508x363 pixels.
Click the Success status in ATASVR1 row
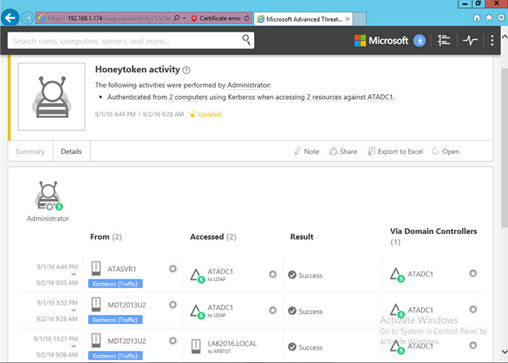(x=305, y=275)
